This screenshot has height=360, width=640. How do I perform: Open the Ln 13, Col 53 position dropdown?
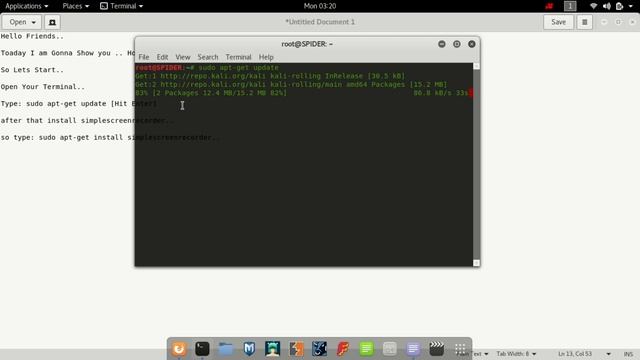[584, 354]
